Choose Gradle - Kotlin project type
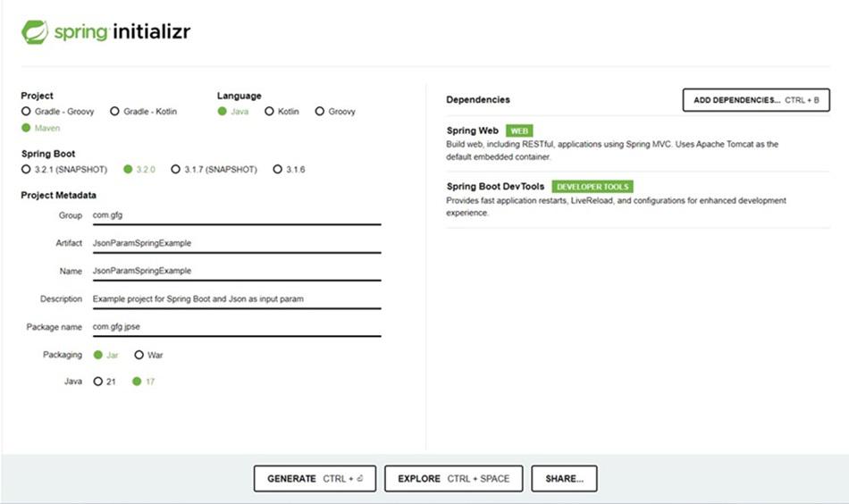 115,112
